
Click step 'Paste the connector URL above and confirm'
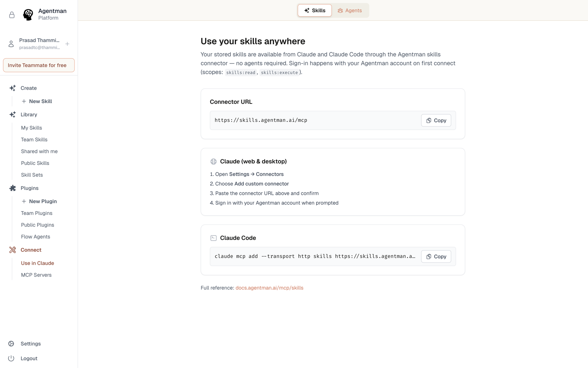tap(264, 193)
